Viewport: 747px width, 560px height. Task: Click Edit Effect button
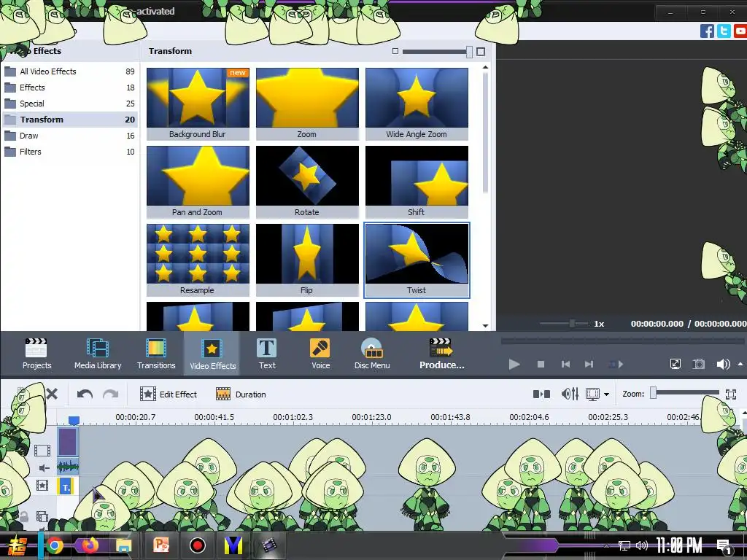click(x=169, y=394)
